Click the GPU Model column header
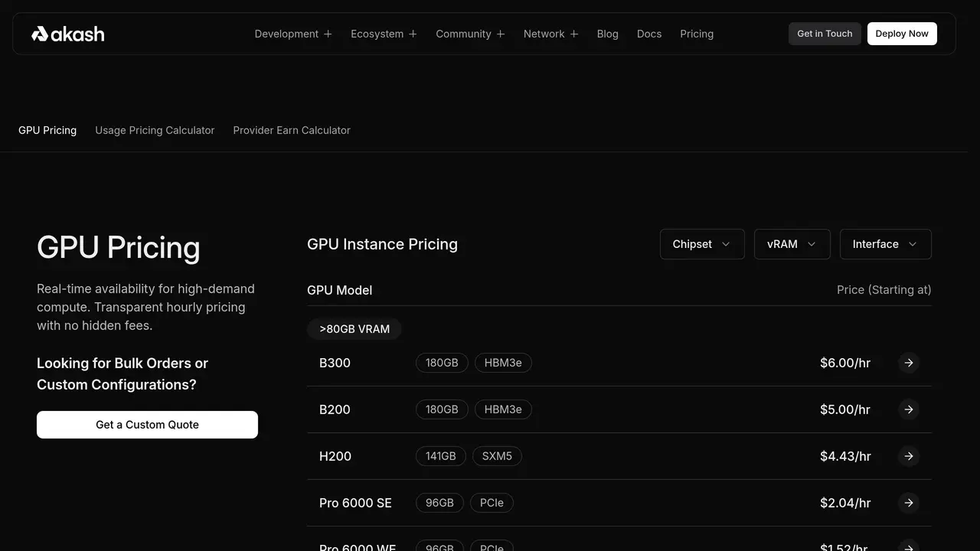This screenshot has height=551, width=980. point(339,290)
